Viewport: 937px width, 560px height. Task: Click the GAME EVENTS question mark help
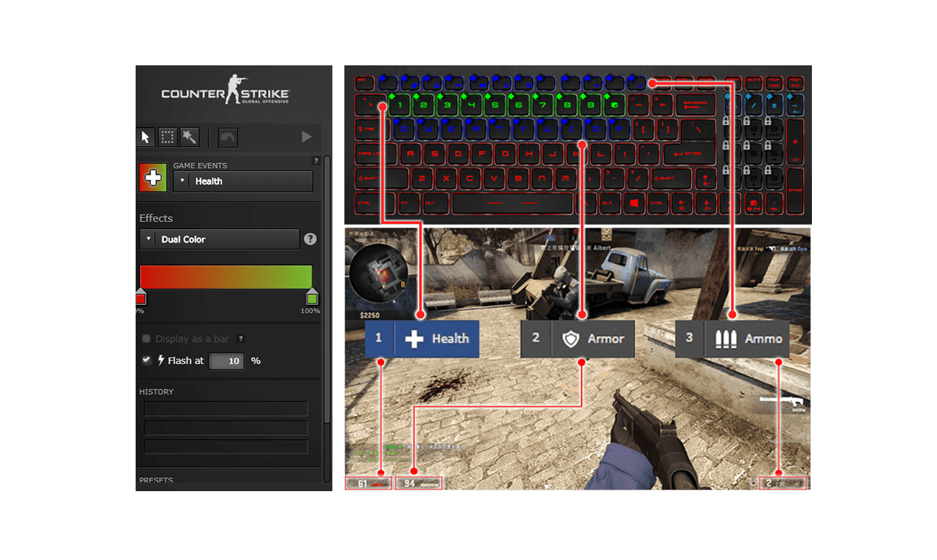click(316, 160)
